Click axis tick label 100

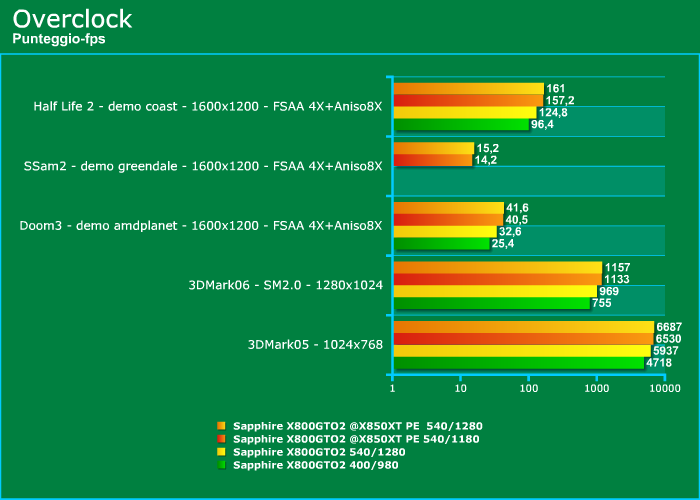(x=529, y=388)
